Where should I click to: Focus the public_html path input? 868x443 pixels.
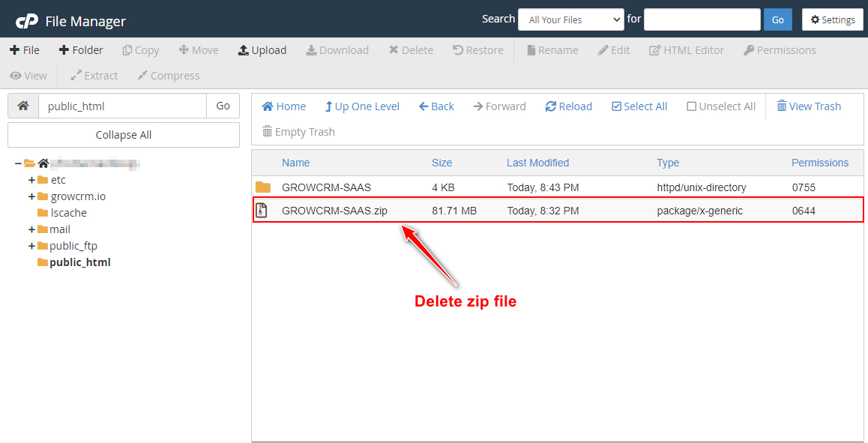pos(122,106)
